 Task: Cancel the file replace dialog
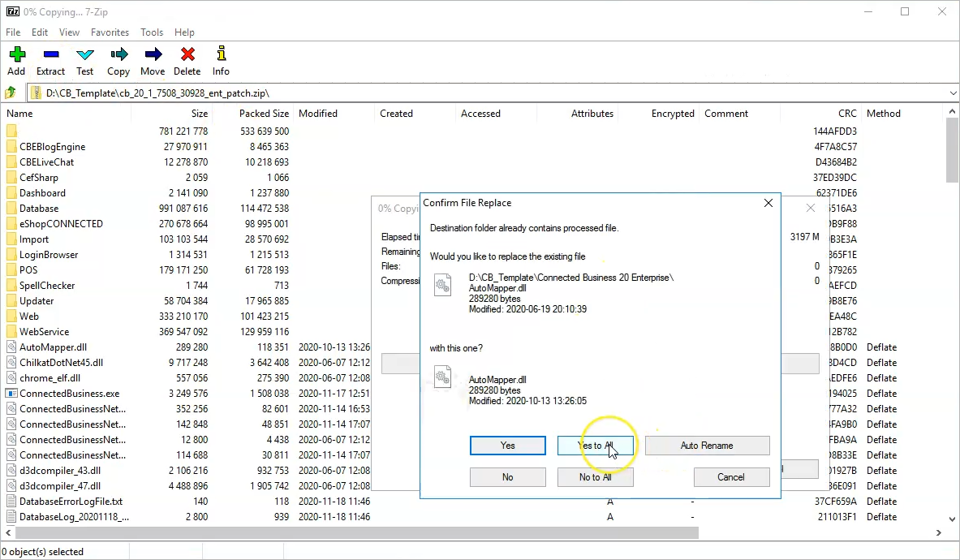tap(731, 477)
